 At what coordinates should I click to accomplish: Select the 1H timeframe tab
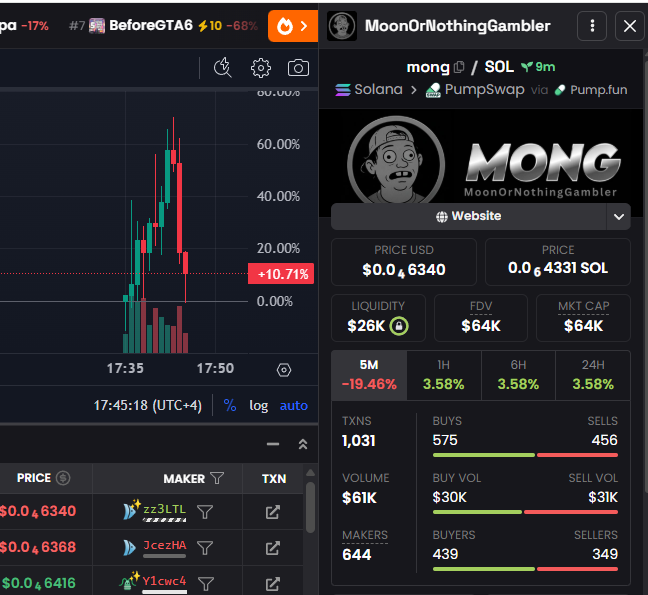point(444,375)
